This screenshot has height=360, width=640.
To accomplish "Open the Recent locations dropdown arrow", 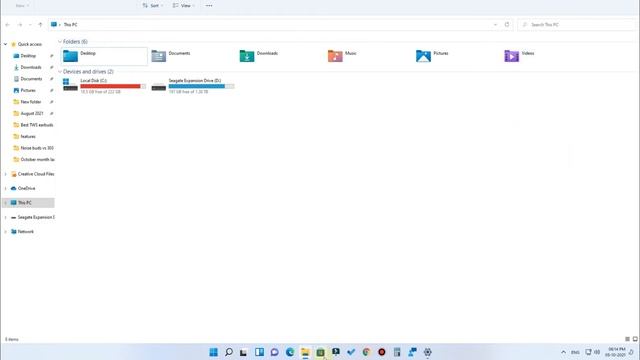I will click(30, 25).
